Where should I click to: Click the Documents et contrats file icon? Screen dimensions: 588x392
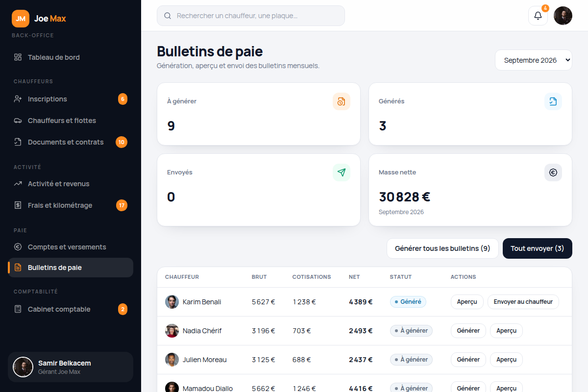click(18, 142)
